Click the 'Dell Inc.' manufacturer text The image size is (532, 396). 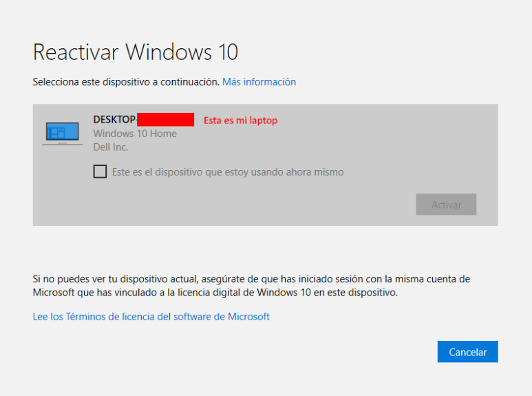click(111, 147)
